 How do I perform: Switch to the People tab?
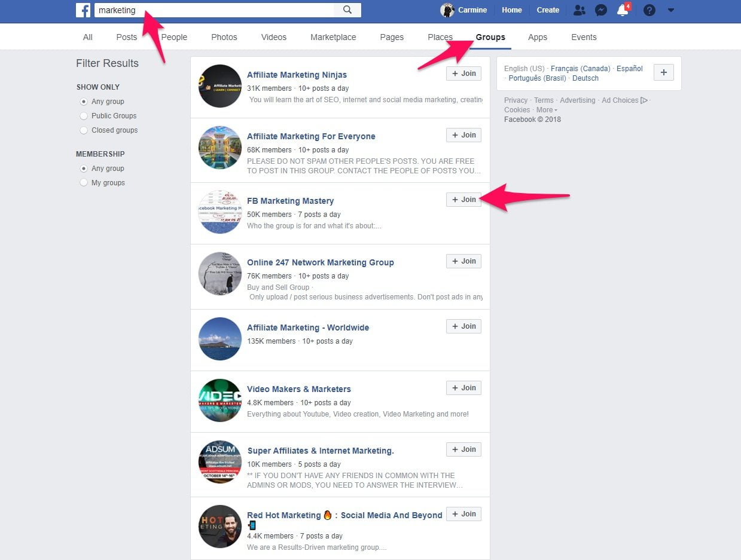click(174, 37)
